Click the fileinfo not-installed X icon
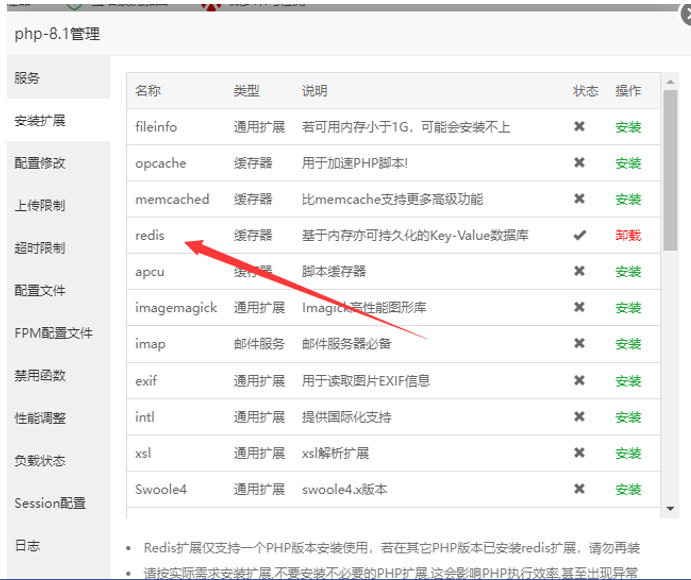This screenshot has width=691, height=580. [579, 126]
